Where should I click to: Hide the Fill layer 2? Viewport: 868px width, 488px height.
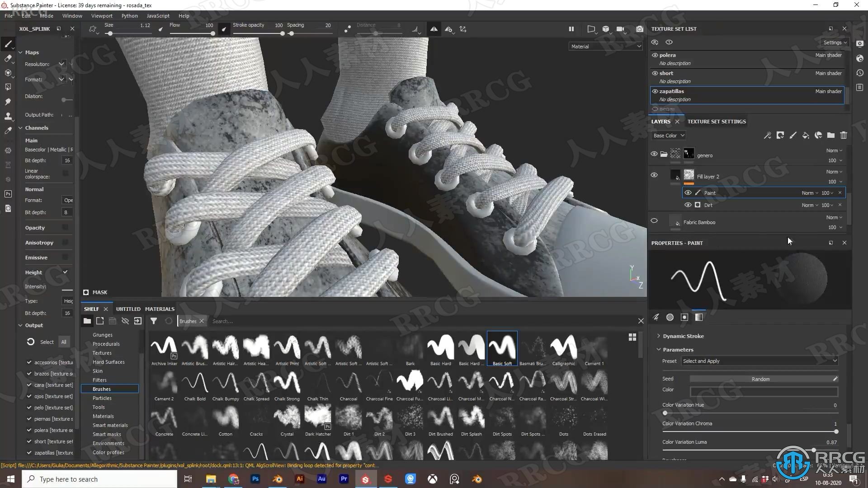point(654,175)
